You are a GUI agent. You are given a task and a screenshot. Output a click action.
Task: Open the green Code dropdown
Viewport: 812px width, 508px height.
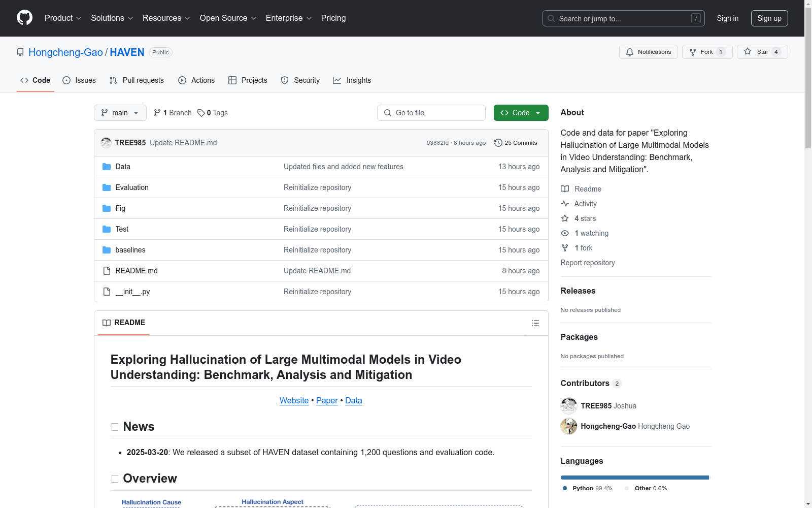[x=521, y=113]
